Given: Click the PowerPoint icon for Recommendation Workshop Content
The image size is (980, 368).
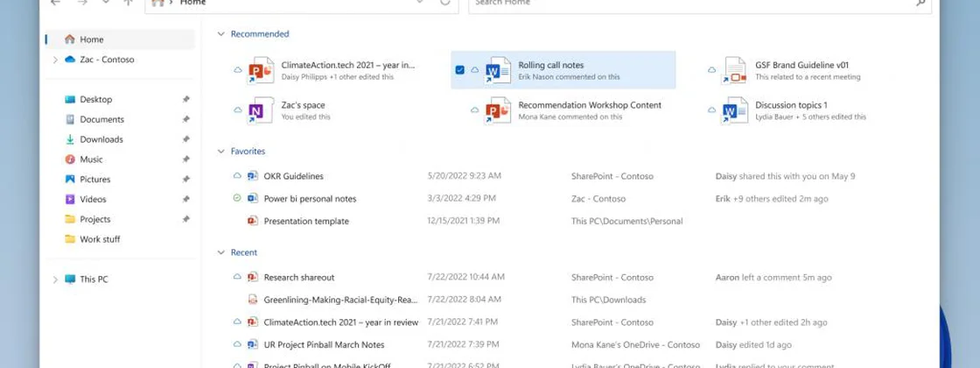Looking at the screenshot, I should coord(497,111).
